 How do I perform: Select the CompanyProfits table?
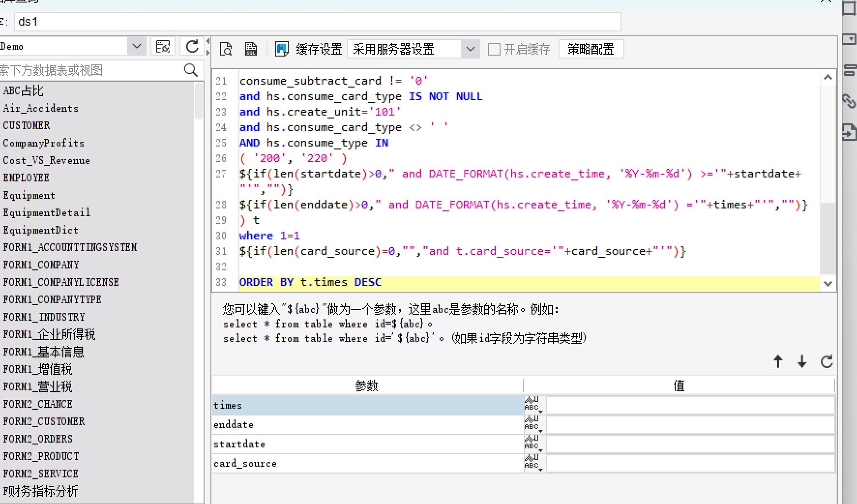(x=44, y=143)
